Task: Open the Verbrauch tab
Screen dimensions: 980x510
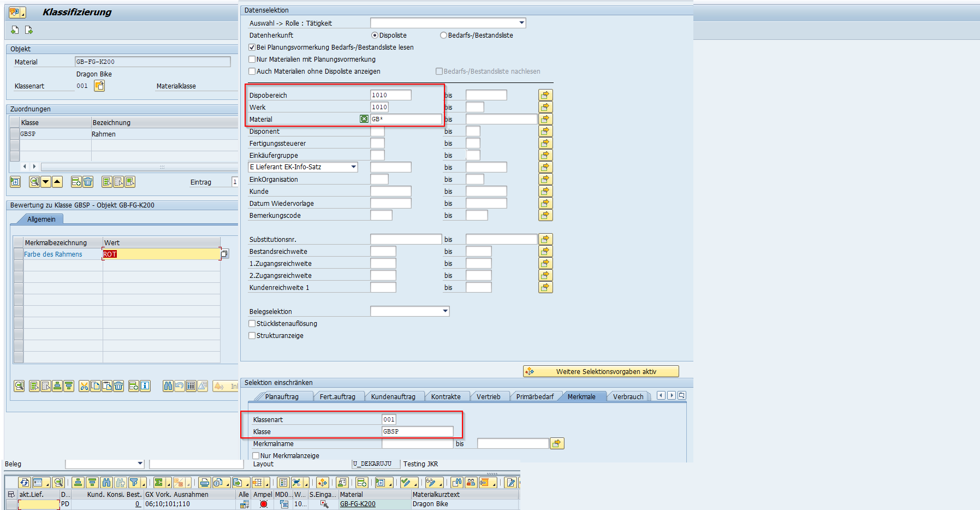Action: (627, 397)
